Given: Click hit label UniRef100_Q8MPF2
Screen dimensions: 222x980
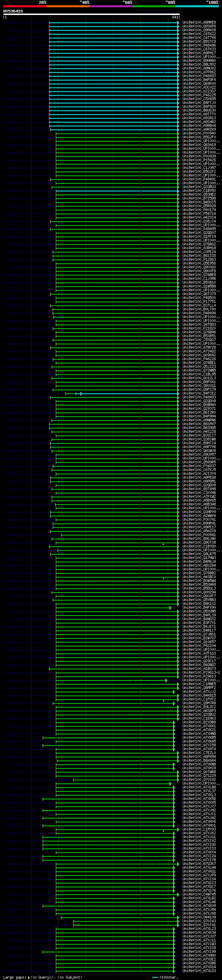Looking at the screenshot, I should coord(199,687).
